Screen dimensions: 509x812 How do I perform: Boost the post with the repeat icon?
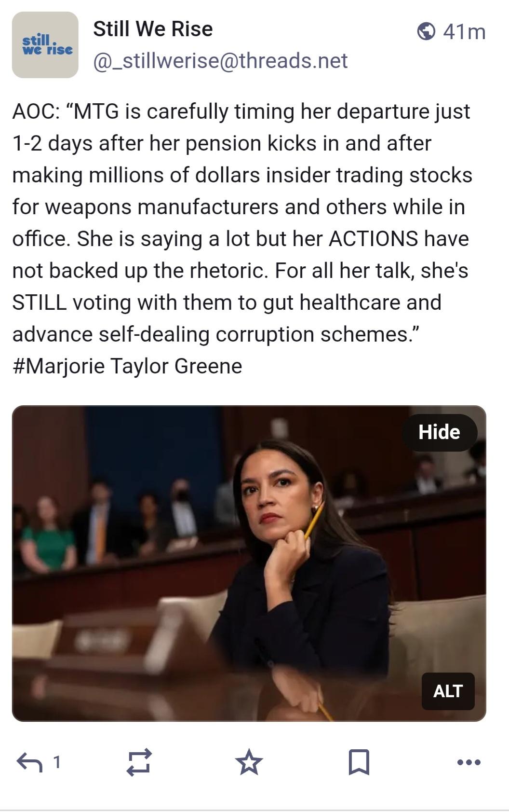tap(139, 762)
